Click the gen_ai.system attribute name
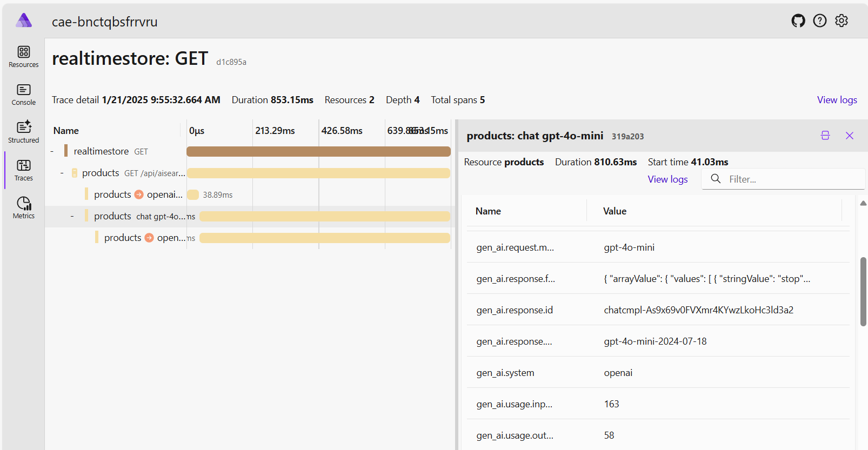868x450 pixels. coord(505,373)
